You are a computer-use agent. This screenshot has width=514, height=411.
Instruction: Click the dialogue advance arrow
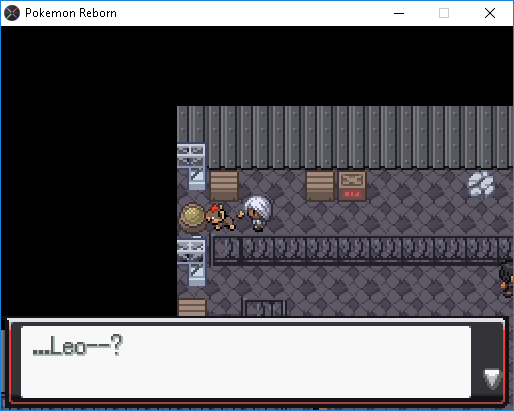point(492,379)
